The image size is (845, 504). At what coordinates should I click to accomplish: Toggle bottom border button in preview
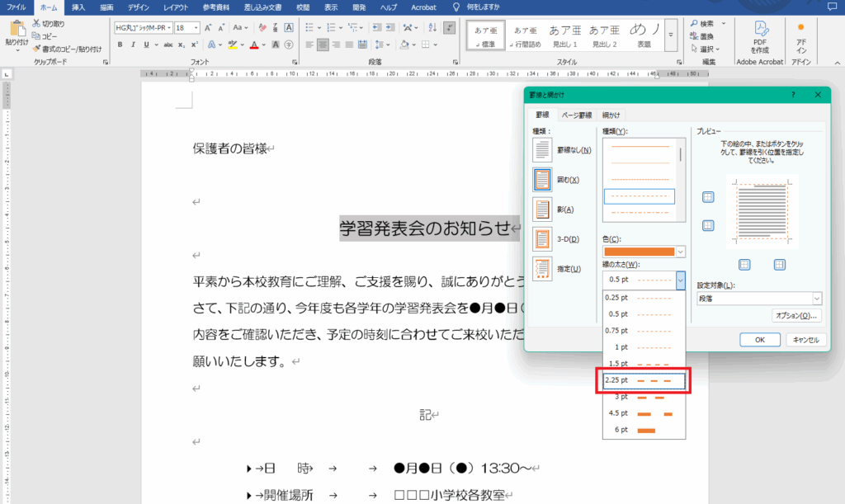[708, 226]
